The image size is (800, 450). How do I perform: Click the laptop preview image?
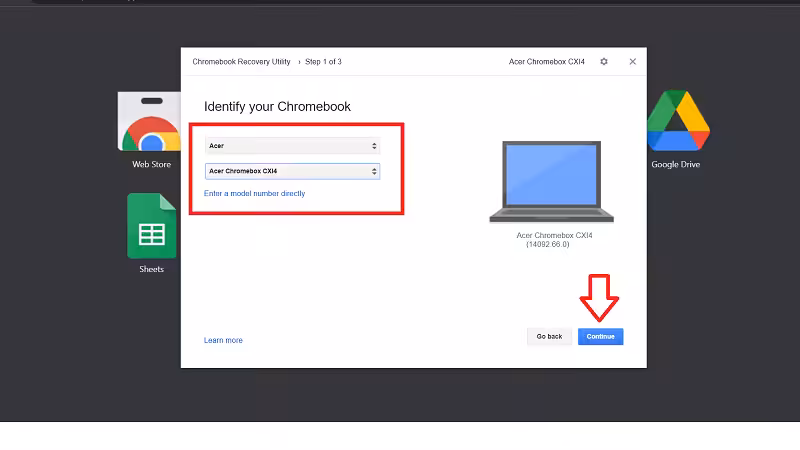click(552, 182)
